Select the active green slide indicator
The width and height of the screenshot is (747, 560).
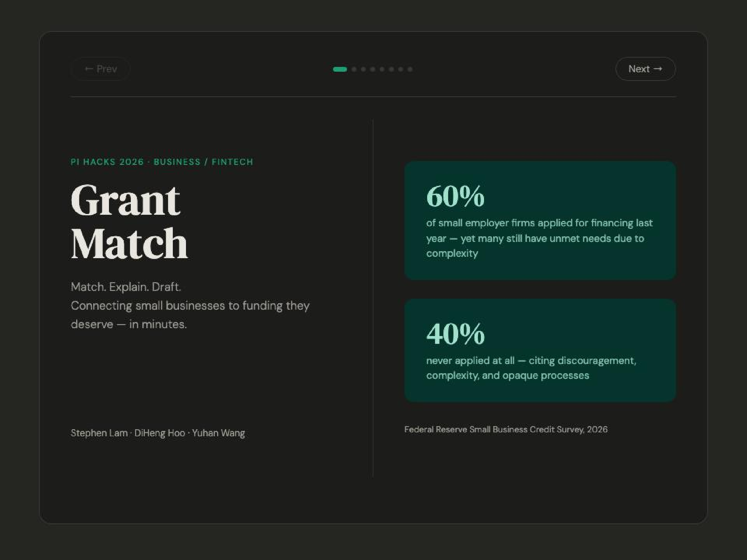(x=340, y=69)
